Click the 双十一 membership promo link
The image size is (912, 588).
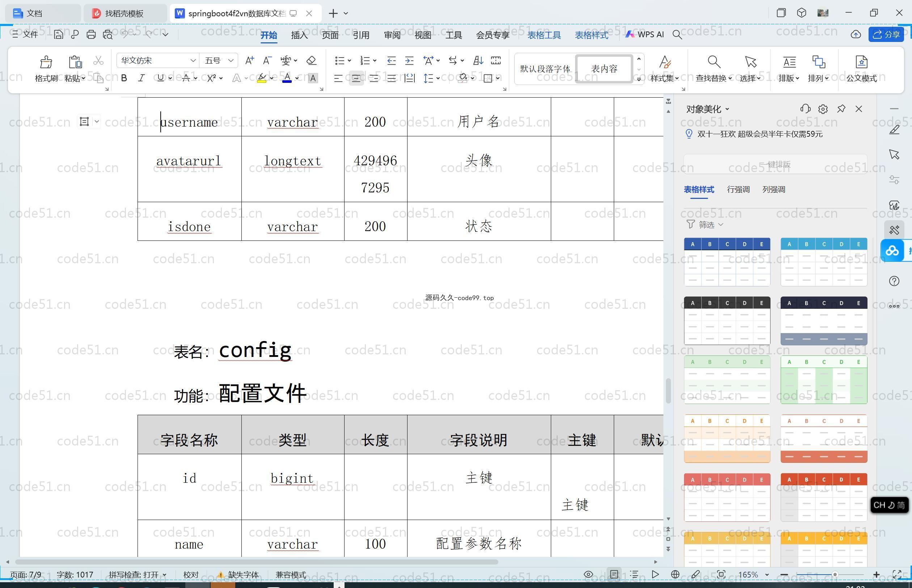pos(760,134)
